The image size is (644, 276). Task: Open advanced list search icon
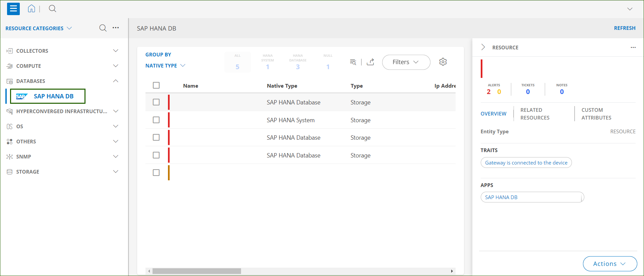[x=353, y=62]
